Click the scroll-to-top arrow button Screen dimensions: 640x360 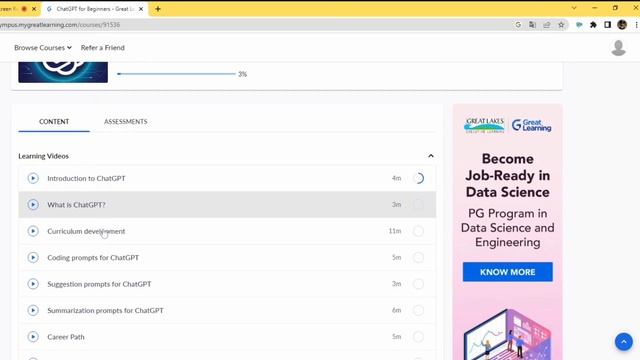click(x=624, y=342)
